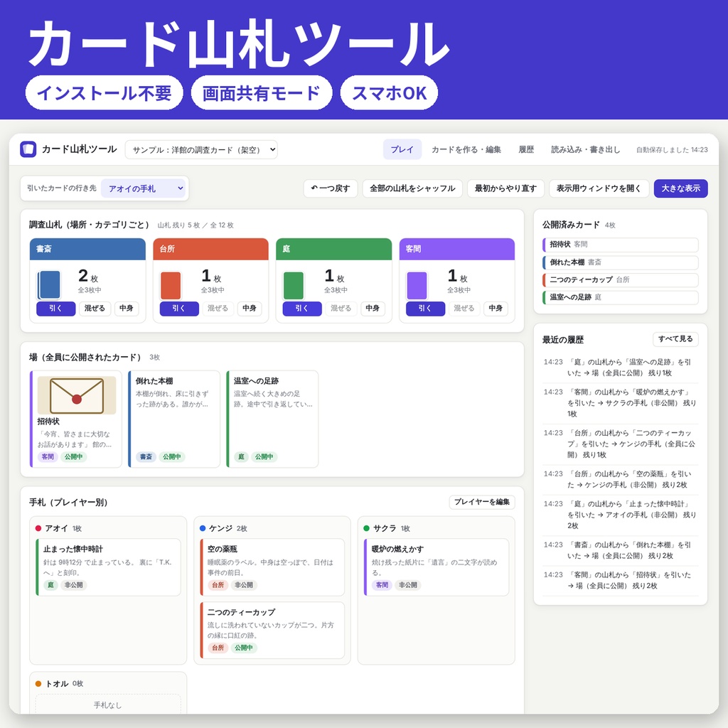Draw a card from the 庭 deck

(x=302, y=309)
